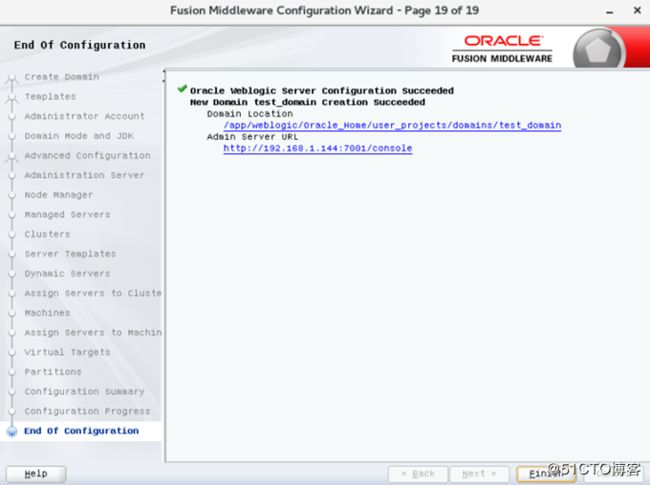The image size is (650, 485).
Task: Click the disabled Back button
Action: [x=418, y=474]
